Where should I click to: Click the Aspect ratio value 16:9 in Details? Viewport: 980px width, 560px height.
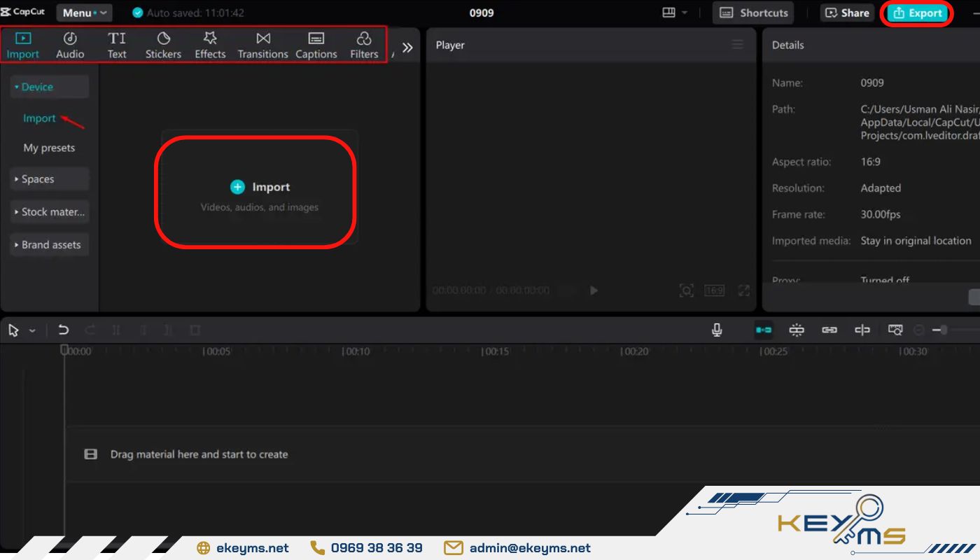[870, 162]
